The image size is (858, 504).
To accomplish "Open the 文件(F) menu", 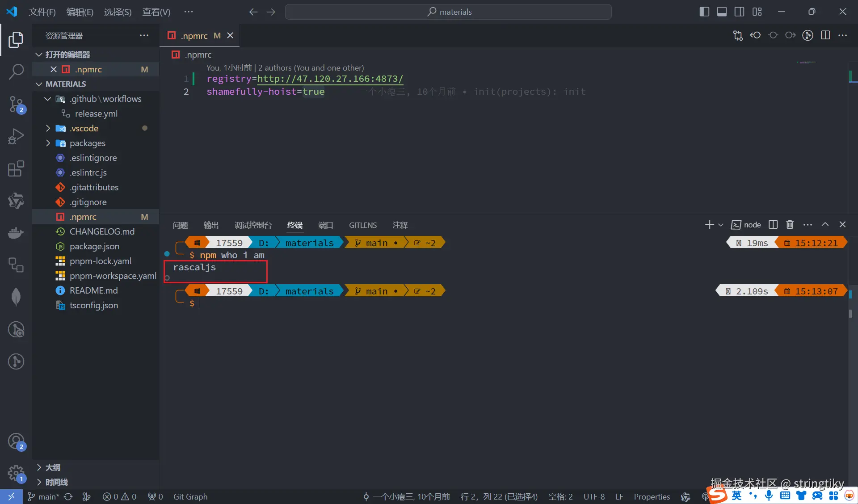I will pos(42,12).
